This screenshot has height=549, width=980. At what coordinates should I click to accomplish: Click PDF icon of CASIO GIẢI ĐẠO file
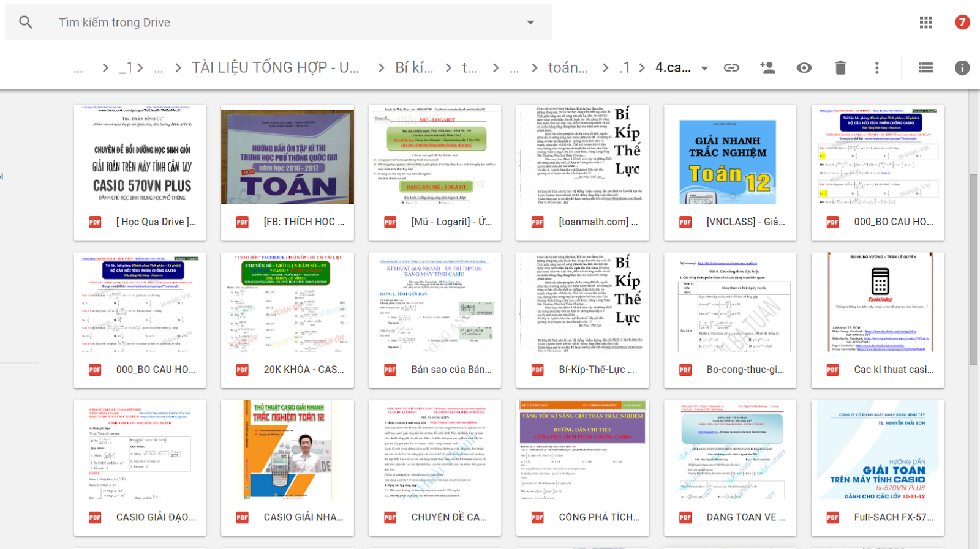click(x=95, y=518)
